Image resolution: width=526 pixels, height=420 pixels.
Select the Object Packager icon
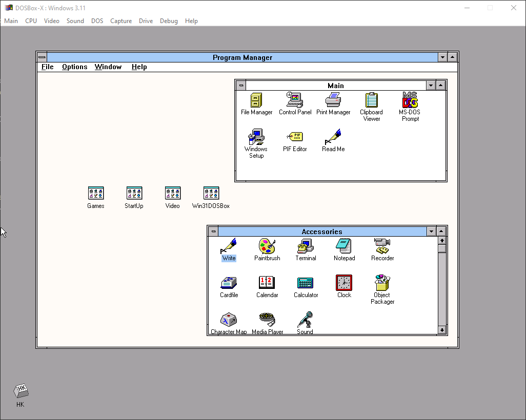(x=382, y=283)
